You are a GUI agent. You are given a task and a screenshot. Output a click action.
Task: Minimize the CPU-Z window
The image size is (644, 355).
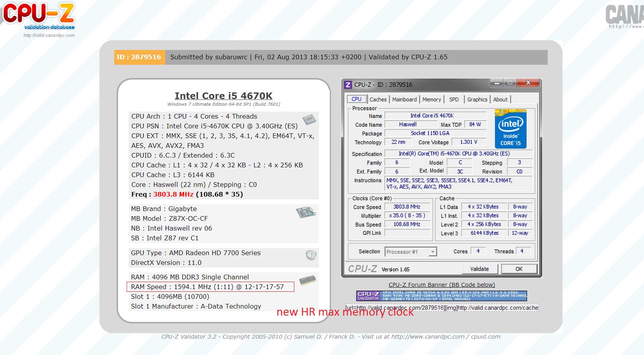pos(496,83)
